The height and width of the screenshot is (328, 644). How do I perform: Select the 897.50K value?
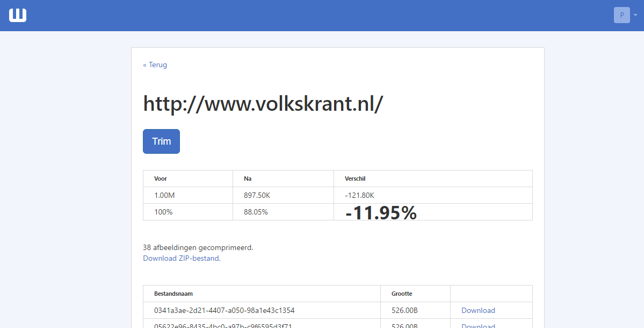(257, 195)
